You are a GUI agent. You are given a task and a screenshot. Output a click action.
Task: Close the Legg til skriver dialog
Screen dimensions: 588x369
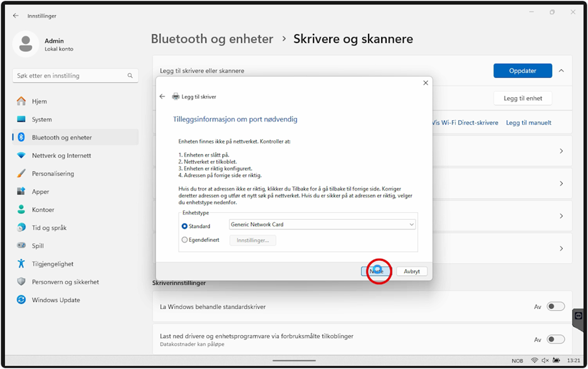[x=426, y=83]
